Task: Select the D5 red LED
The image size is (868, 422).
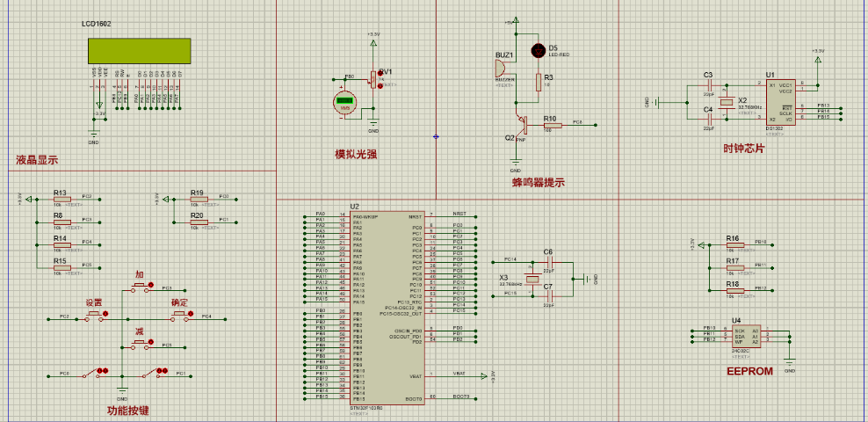Action: pos(538,50)
